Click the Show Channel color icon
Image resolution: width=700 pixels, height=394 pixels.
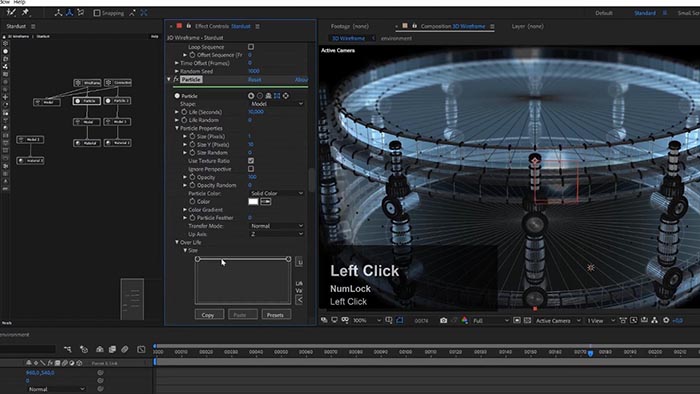[x=464, y=320]
